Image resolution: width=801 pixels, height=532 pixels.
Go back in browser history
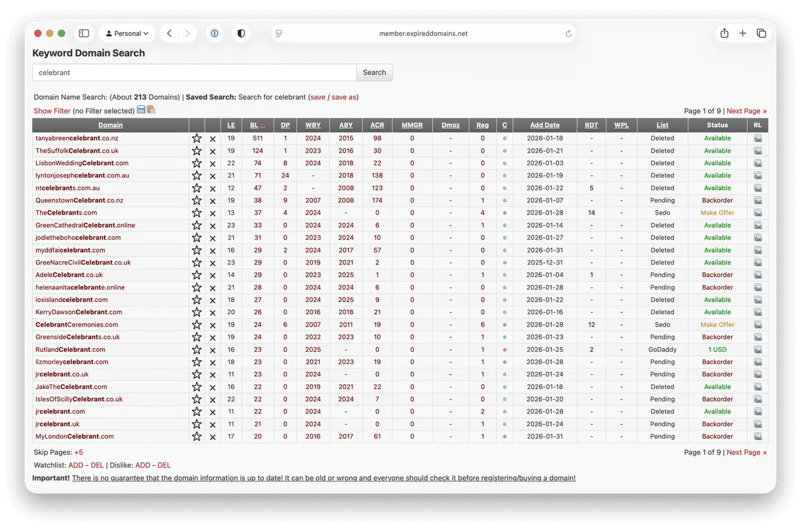(x=170, y=33)
